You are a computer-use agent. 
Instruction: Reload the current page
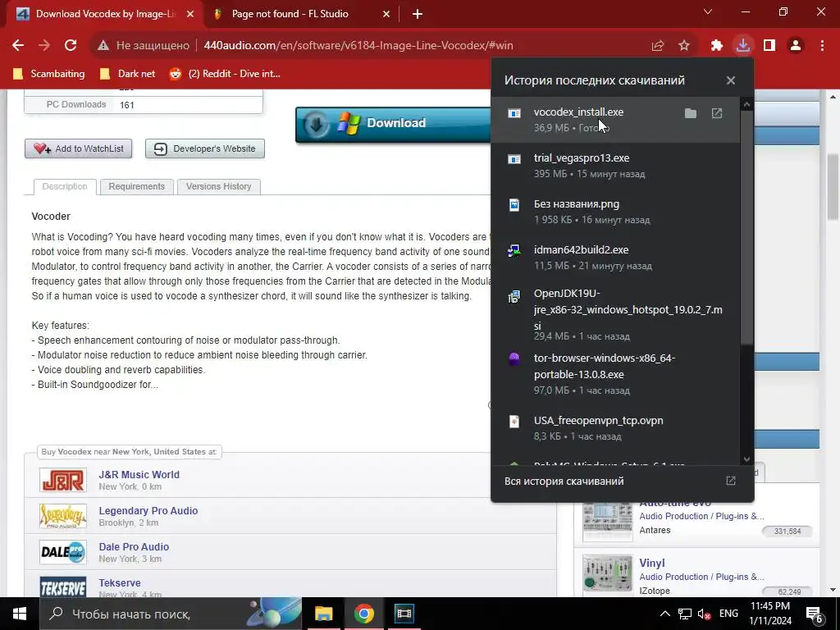(71, 46)
